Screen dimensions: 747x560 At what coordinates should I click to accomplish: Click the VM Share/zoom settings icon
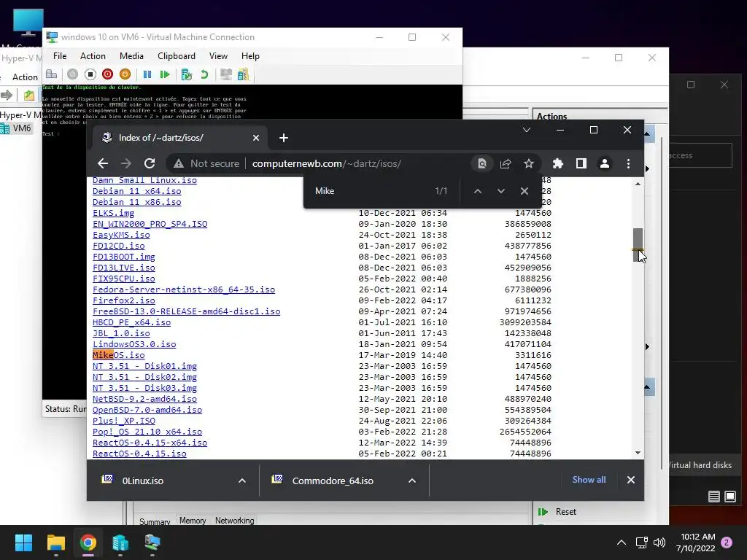click(x=243, y=74)
